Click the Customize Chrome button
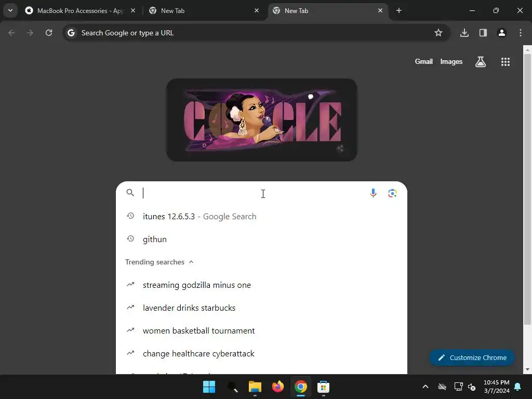The width and height of the screenshot is (532, 399). point(472,357)
